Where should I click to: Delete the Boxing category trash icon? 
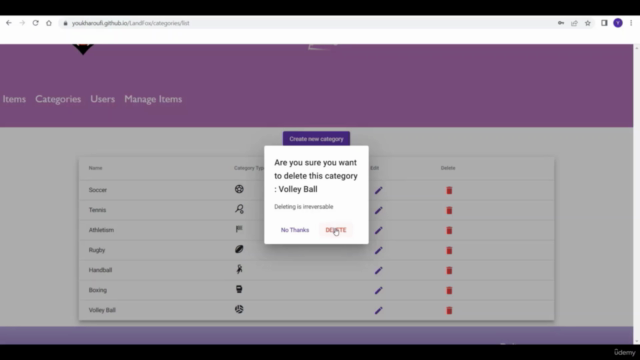pos(449,290)
